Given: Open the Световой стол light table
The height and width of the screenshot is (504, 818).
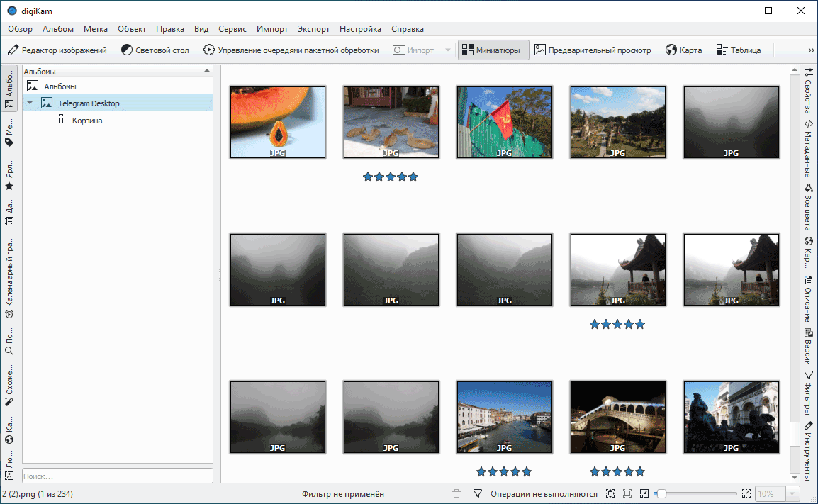Looking at the screenshot, I should pyautogui.click(x=155, y=50).
